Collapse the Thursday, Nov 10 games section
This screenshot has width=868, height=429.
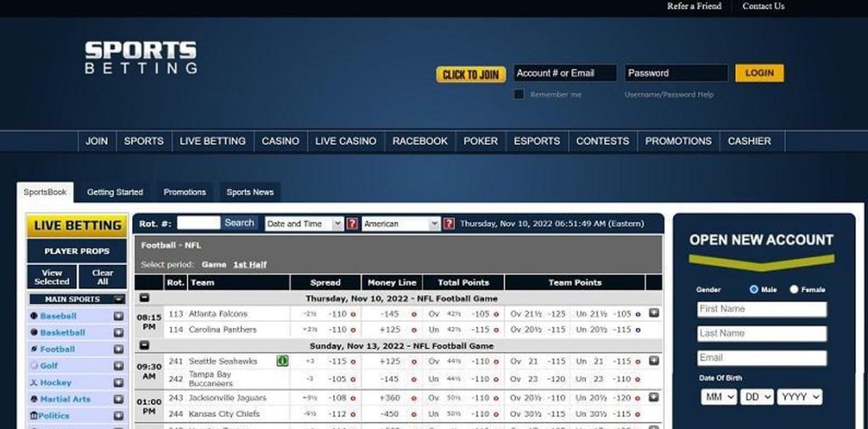[x=144, y=298]
